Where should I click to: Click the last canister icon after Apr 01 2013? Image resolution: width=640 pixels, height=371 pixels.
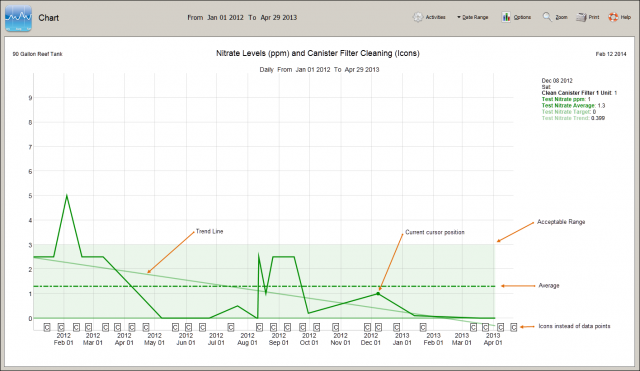514,327
